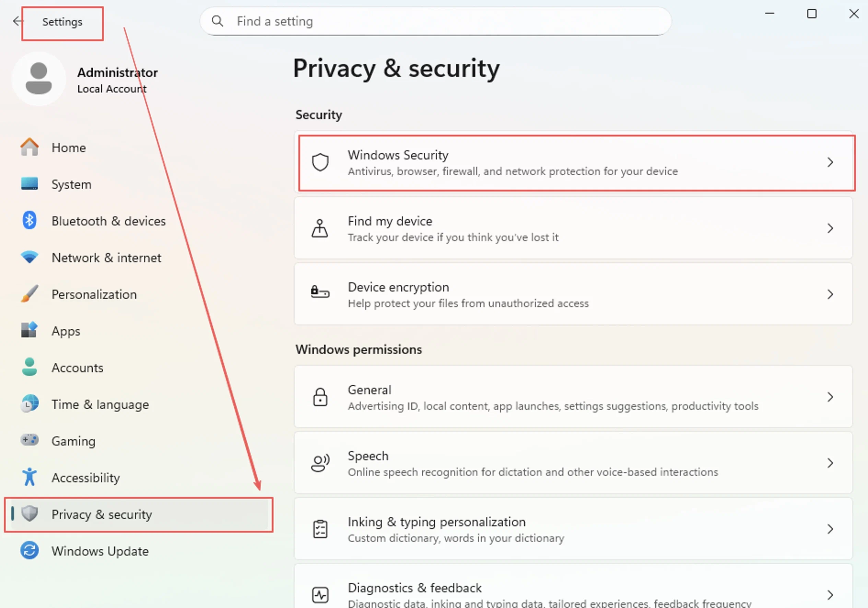This screenshot has height=608, width=868.
Task: Expand the Speech settings chevron
Action: click(830, 463)
